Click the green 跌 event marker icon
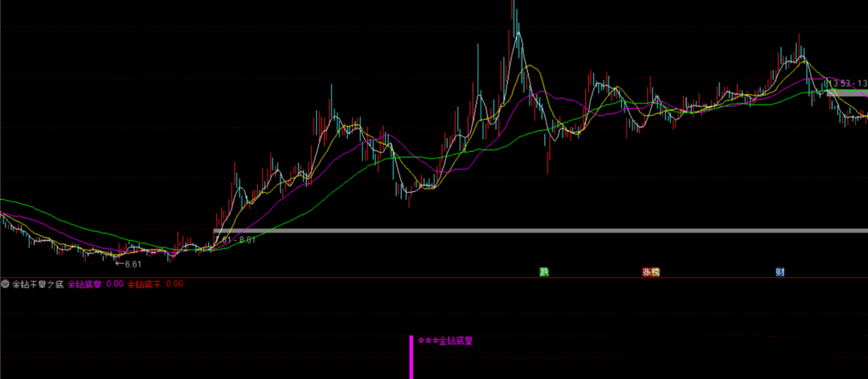Image resolution: width=868 pixels, height=379 pixels. [544, 271]
